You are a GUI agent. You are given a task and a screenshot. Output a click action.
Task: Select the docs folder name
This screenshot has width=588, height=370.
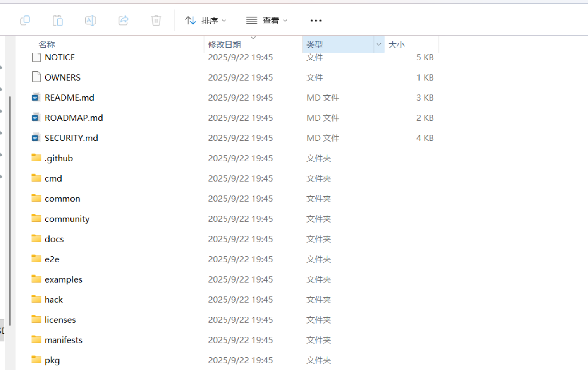coord(54,239)
